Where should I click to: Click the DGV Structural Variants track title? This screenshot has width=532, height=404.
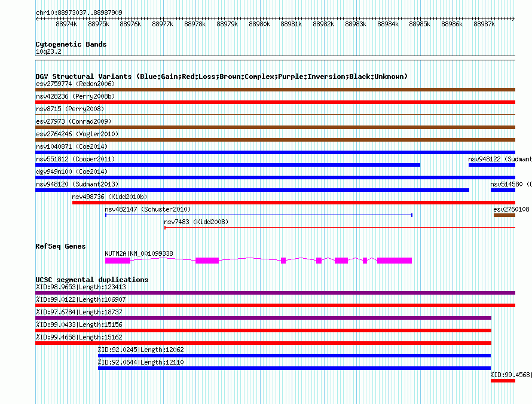[x=222, y=76]
